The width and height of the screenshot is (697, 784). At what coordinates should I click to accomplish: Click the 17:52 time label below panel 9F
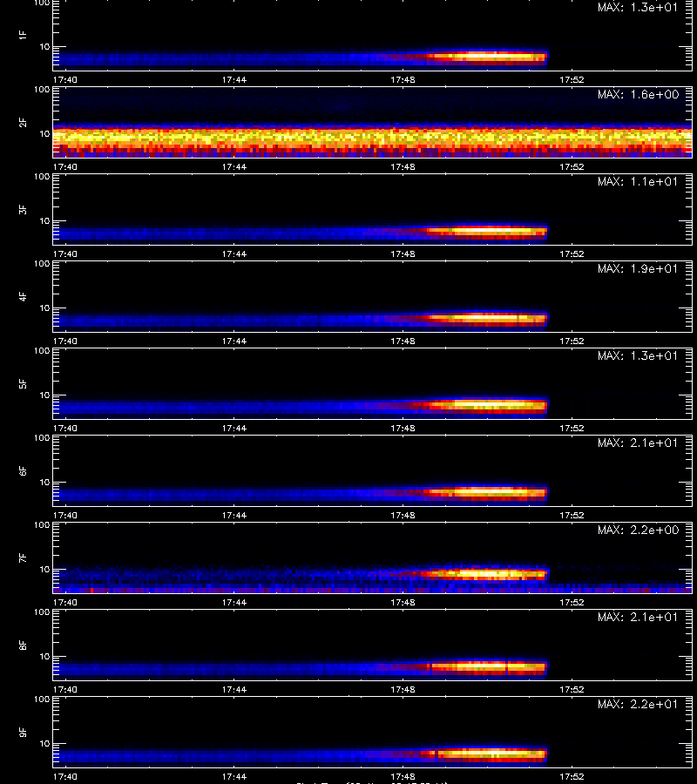point(572,776)
